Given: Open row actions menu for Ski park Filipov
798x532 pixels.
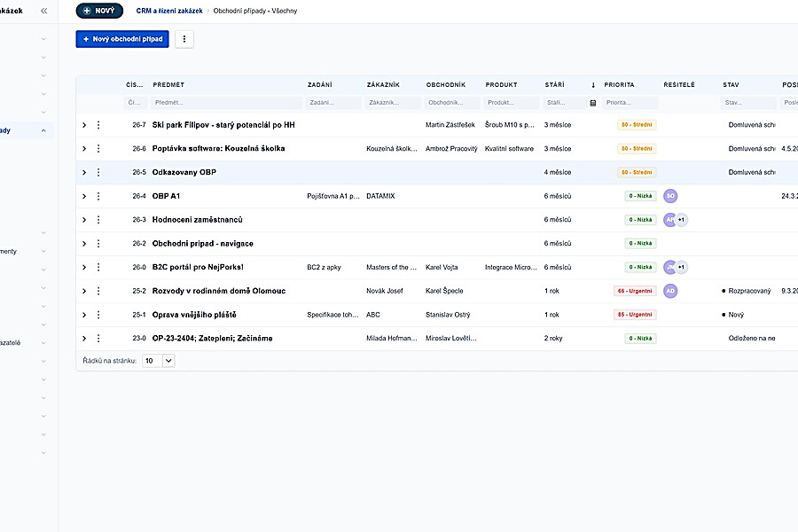Looking at the screenshot, I should point(98,125).
